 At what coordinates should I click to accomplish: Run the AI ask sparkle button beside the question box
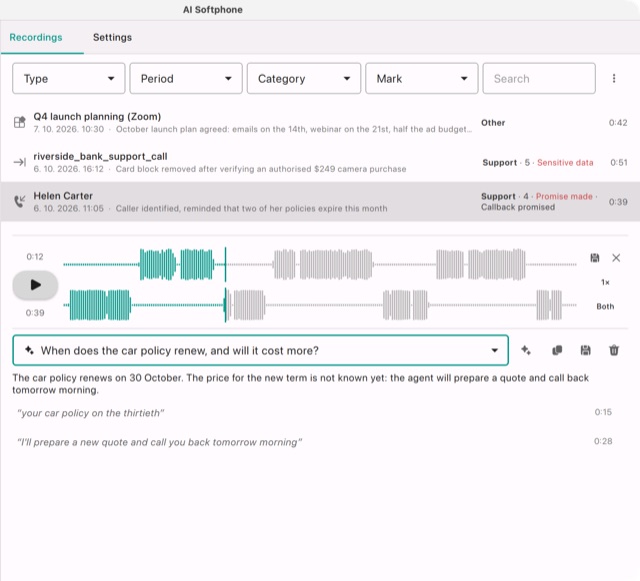click(526, 350)
